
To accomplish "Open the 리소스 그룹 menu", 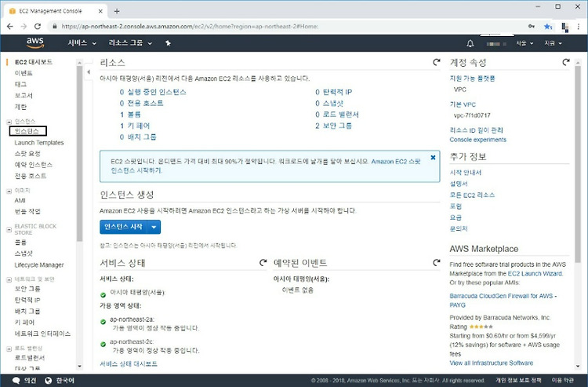I will coord(130,43).
